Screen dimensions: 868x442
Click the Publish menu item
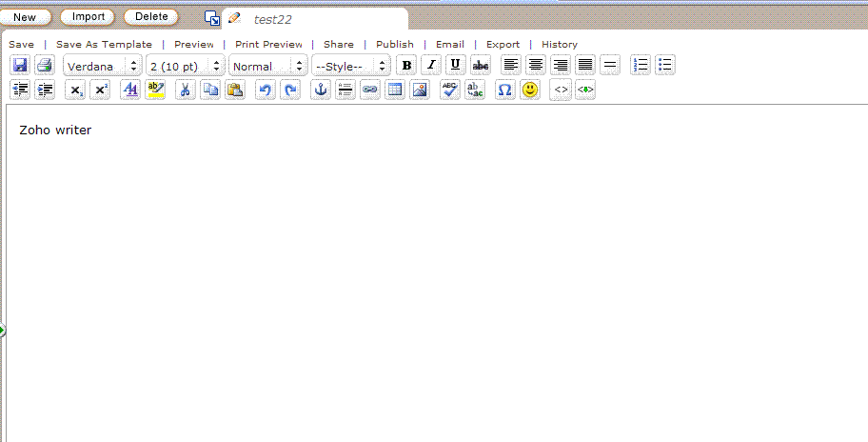(395, 45)
